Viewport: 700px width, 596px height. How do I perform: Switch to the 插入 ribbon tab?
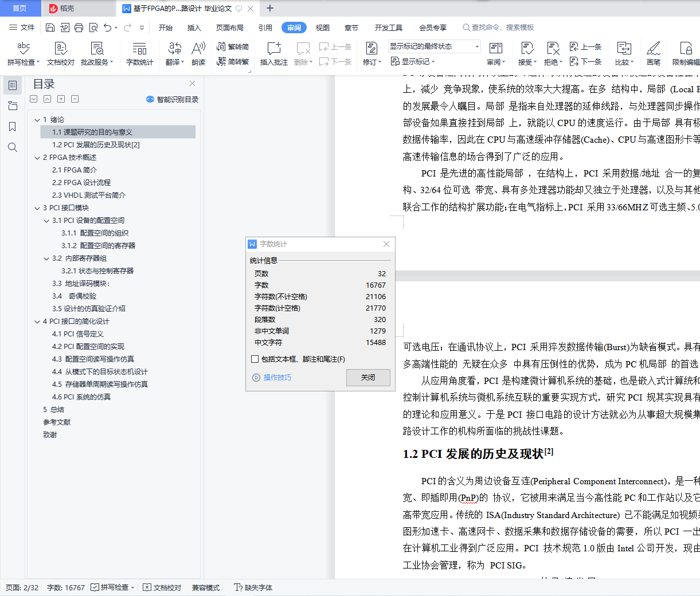(194, 28)
